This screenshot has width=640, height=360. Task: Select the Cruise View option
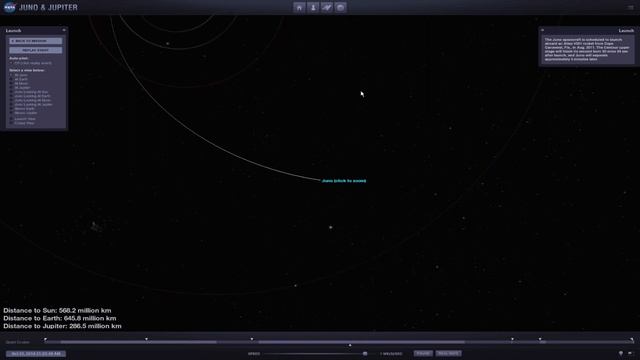click(24, 123)
